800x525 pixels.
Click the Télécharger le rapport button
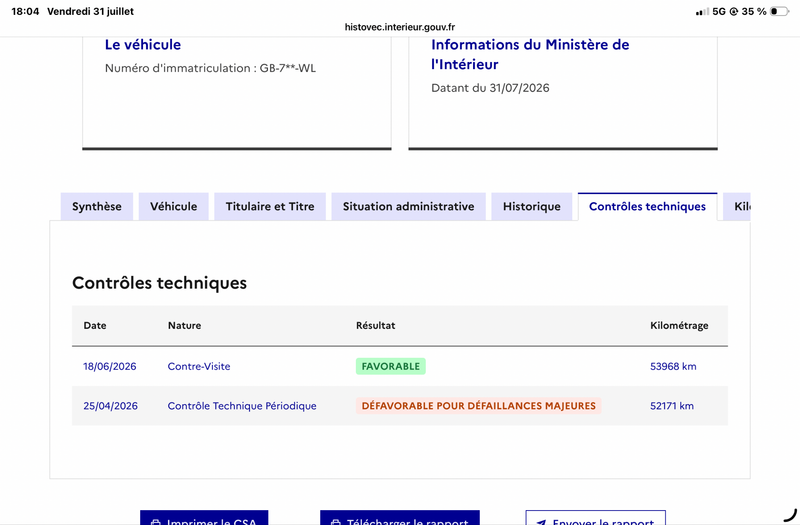coord(400,518)
